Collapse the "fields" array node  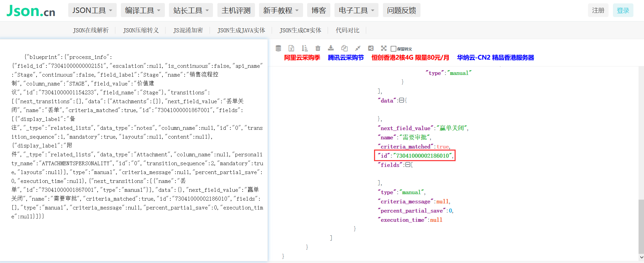(x=407, y=165)
